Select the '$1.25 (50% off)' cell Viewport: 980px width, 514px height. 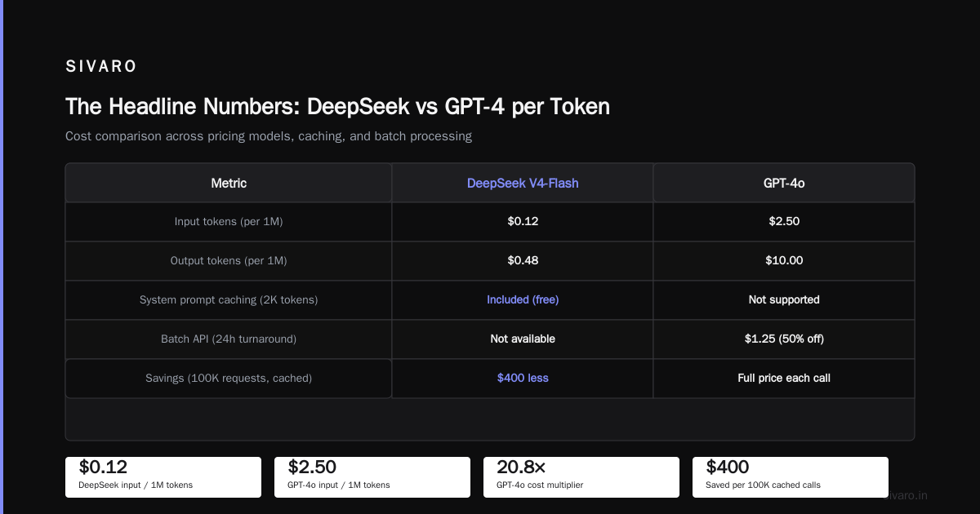pos(784,339)
